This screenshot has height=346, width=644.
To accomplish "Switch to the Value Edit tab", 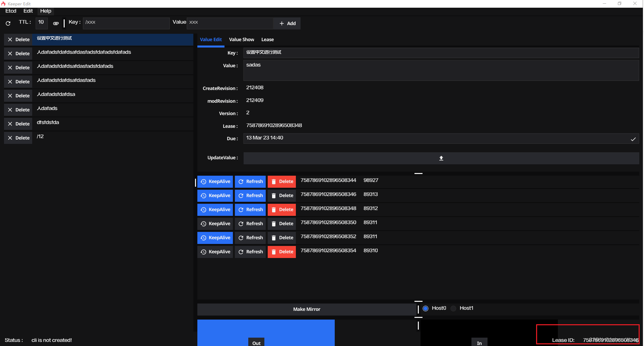I will pyautogui.click(x=211, y=39).
